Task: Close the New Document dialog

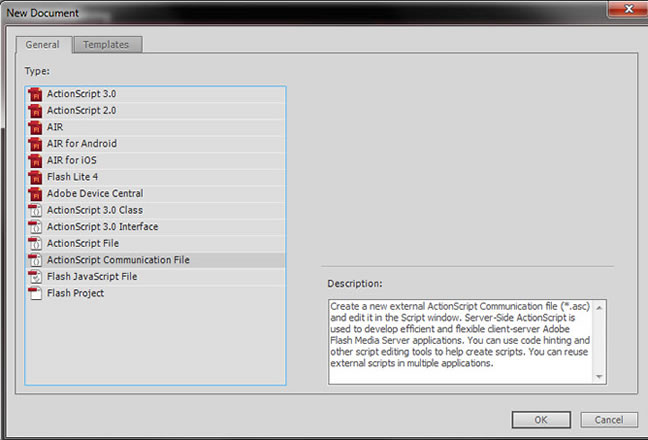Action: (629, 9)
